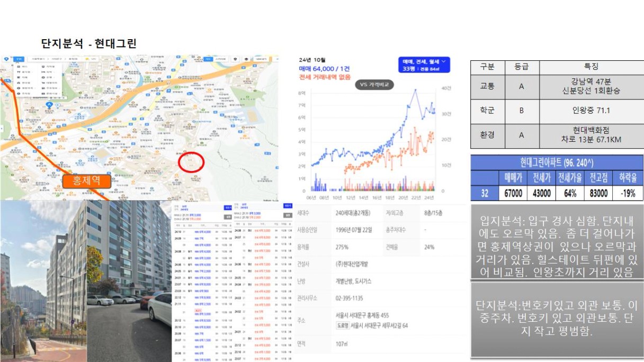Click the 전세가율 value 64%
This screenshot has width=644, height=362.
pyautogui.click(x=570, y=193)
